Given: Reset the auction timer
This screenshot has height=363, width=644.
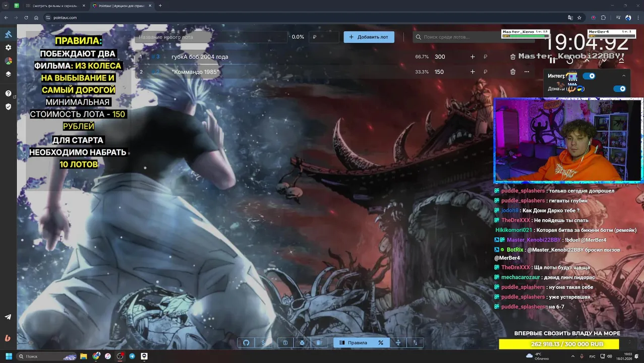Looking at the screenshot, I should point(570,60).
